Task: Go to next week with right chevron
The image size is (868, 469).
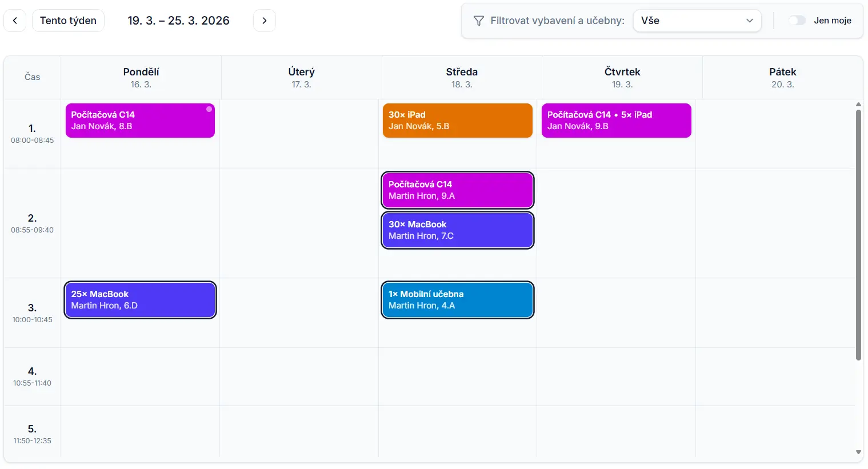Action: click(264, 21)
